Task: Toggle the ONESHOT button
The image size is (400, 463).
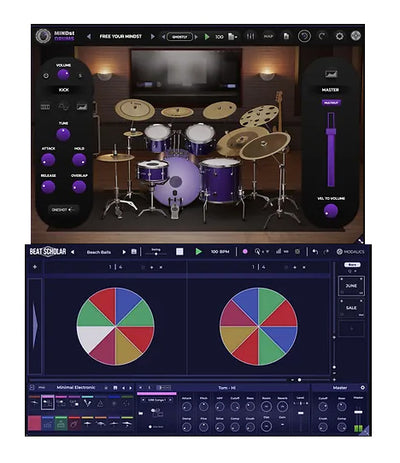Action: click(x=63, y=210)
